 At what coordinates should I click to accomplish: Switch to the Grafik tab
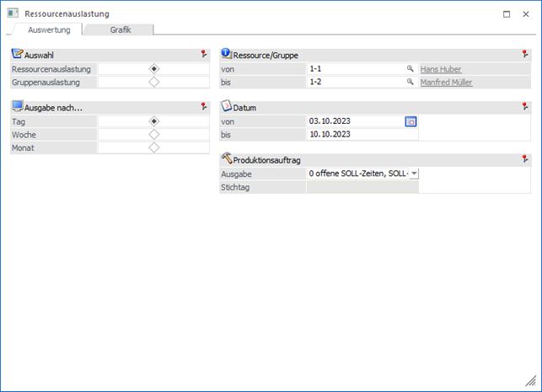[x=120, y=30]
